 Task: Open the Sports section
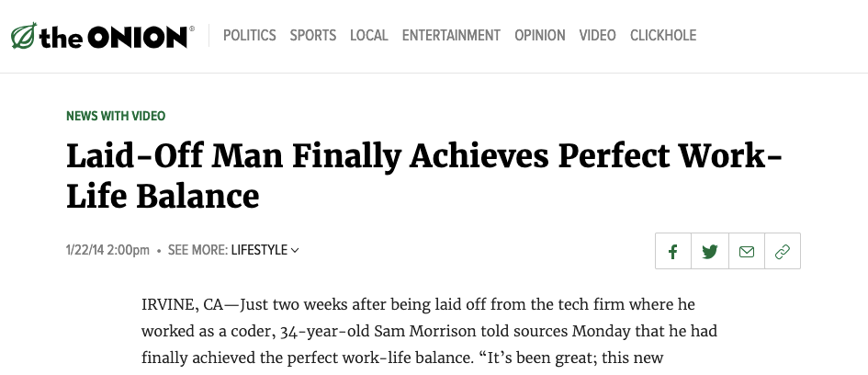[x=313, y=36]
